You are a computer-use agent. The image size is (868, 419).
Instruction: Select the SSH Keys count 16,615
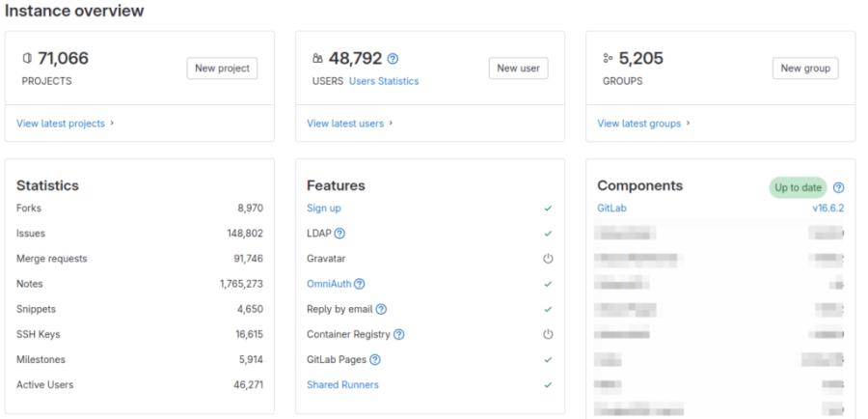(x=249, y=334)
